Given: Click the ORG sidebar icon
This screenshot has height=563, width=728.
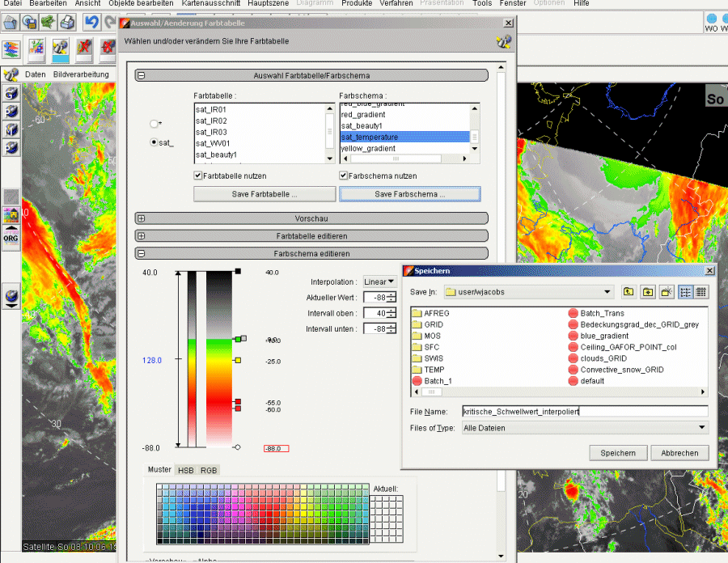Looking at the screenshot, I should tap(11, 238).
